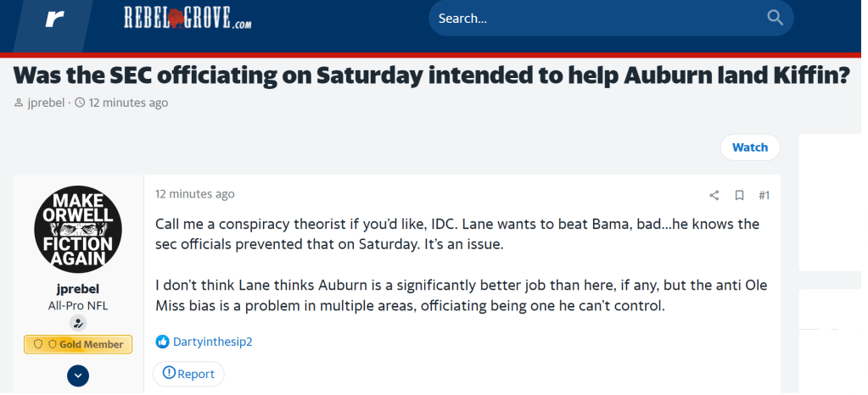Viewport: 868px width, 395px height.
Task: Click the clock icon beside thread time
Action: point(81,103)
